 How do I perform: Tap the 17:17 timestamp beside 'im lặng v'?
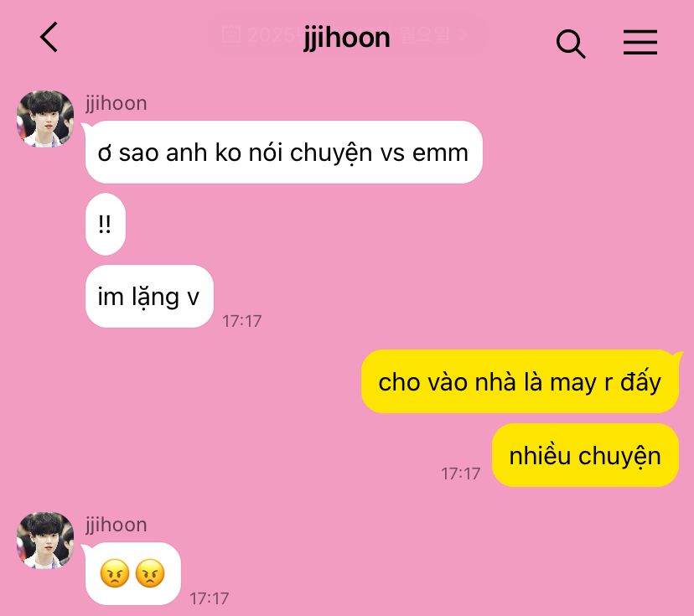tap(241, 321)
